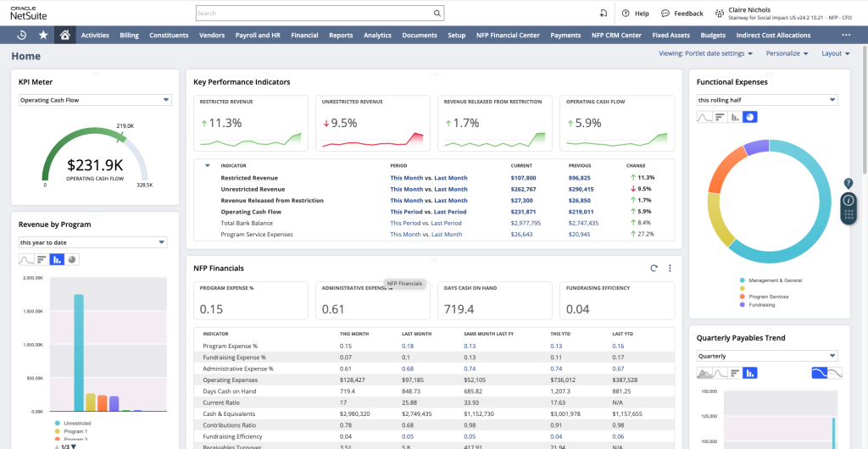
Task: Click the magnifier icon in search bar
Action: [437, 14]
